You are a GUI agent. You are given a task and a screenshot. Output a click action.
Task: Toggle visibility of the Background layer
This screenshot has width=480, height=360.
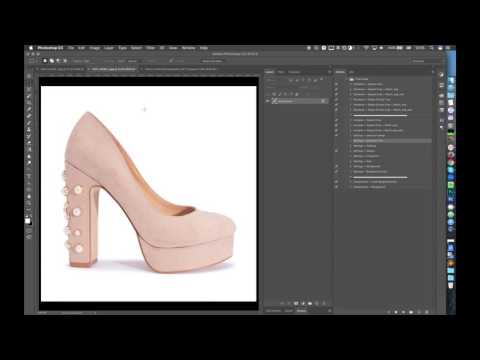click(268, 101)
